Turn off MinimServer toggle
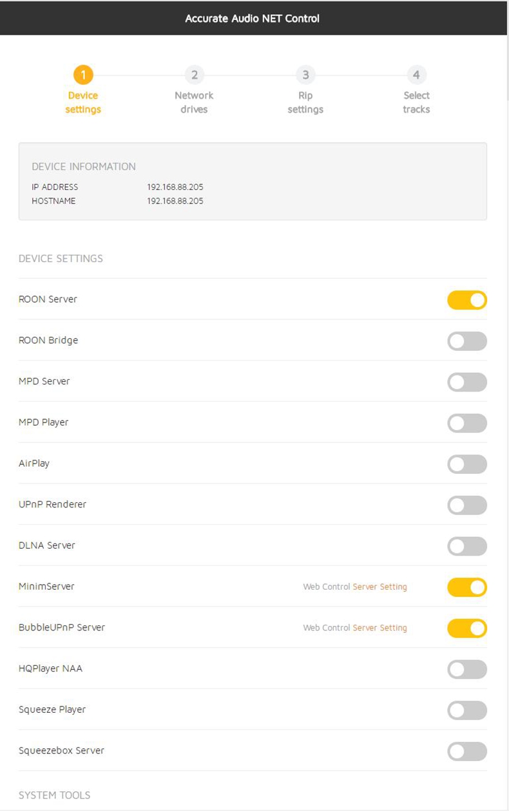The height and width of the screenshot is (812, 509). (467, 587)
